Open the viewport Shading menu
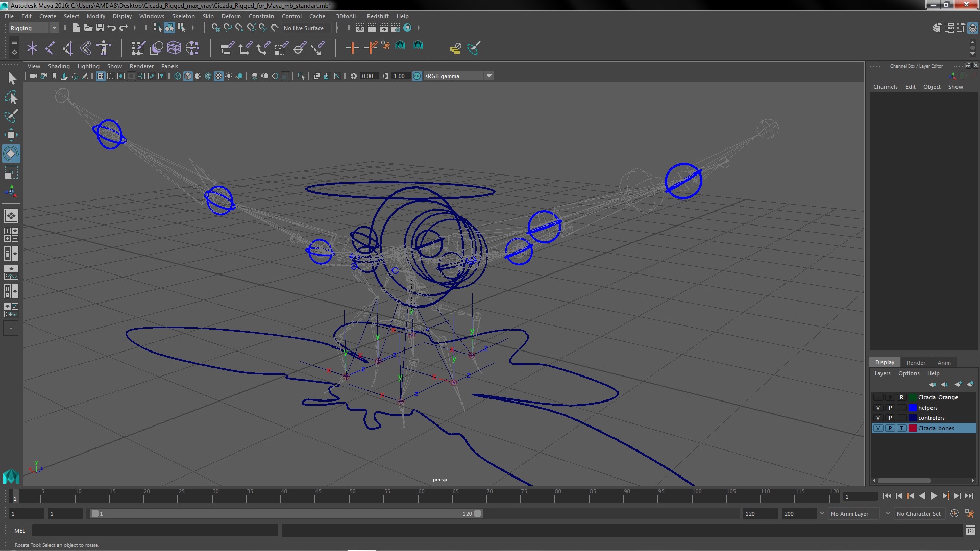This screenshot has width=980, height=551. 59,66
